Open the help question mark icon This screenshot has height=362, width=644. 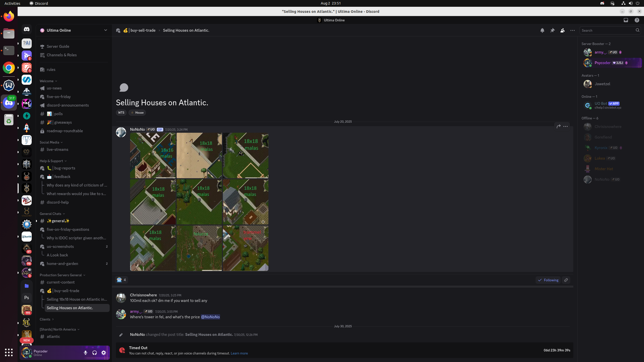coord(637,20)
